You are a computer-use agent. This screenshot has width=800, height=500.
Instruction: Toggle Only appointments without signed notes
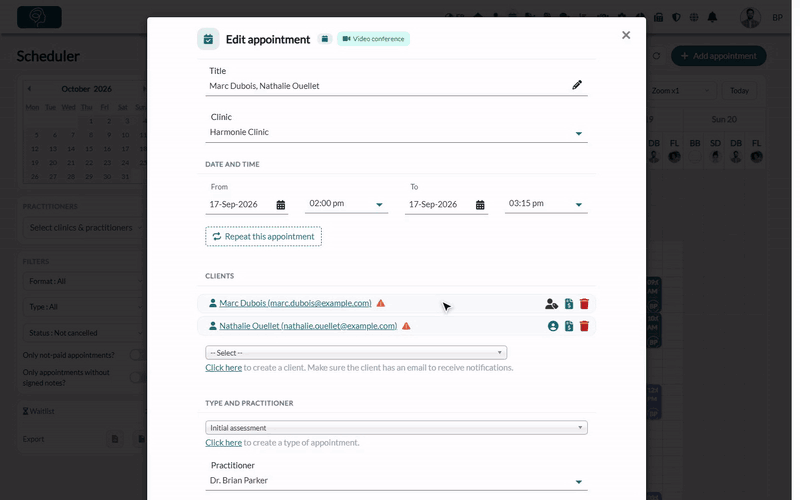click(138, 378)
